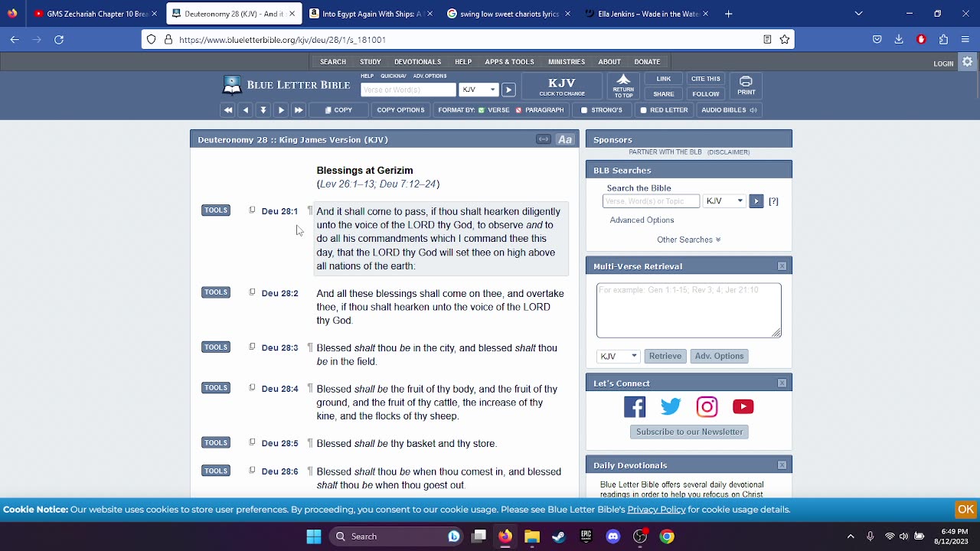Viewport: 980px width, 551px height.
Task: Click the Login link
Action: click(943, 64)
